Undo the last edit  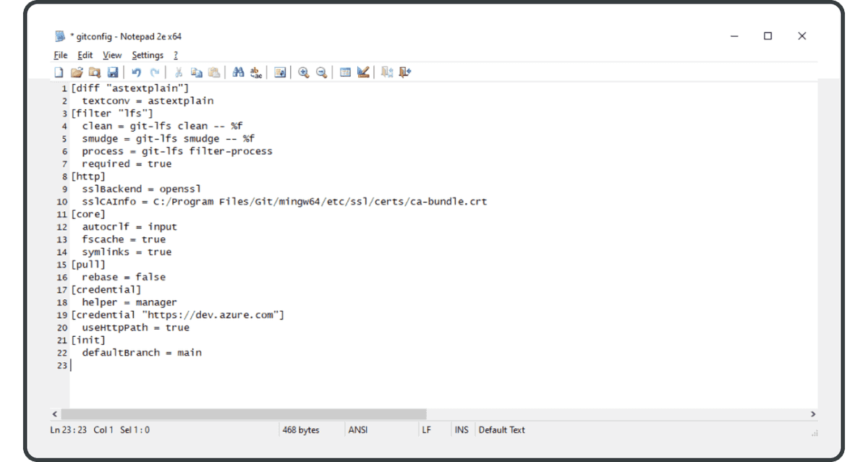point(137,72)
